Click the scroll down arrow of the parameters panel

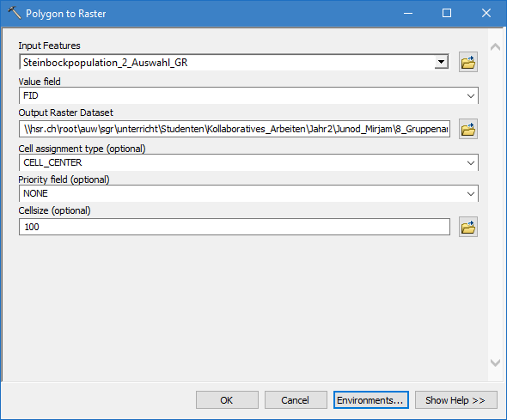coord(495,362)
